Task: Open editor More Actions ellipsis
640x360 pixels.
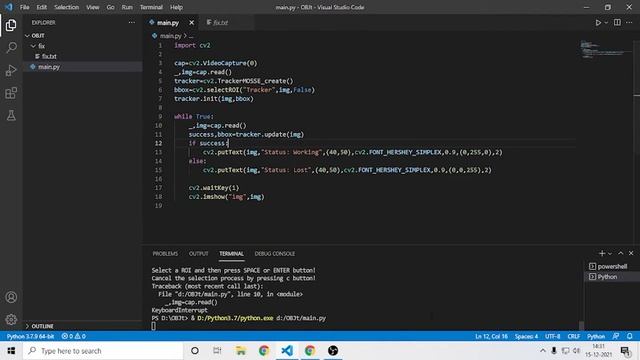Action: 629,22
